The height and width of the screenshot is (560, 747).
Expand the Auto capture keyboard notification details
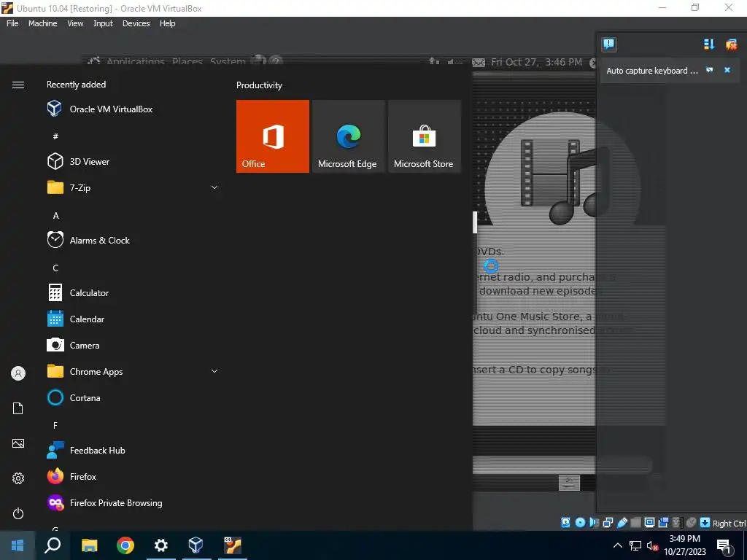709,70
